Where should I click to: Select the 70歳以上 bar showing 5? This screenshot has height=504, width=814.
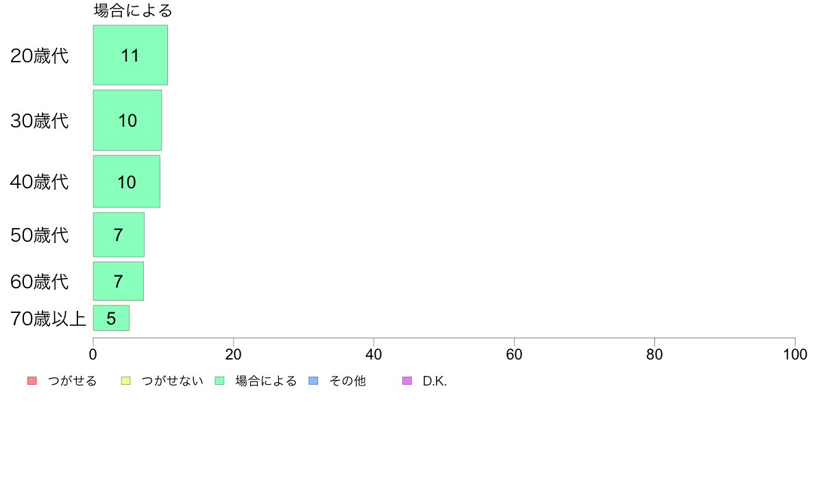coord(111,318)
